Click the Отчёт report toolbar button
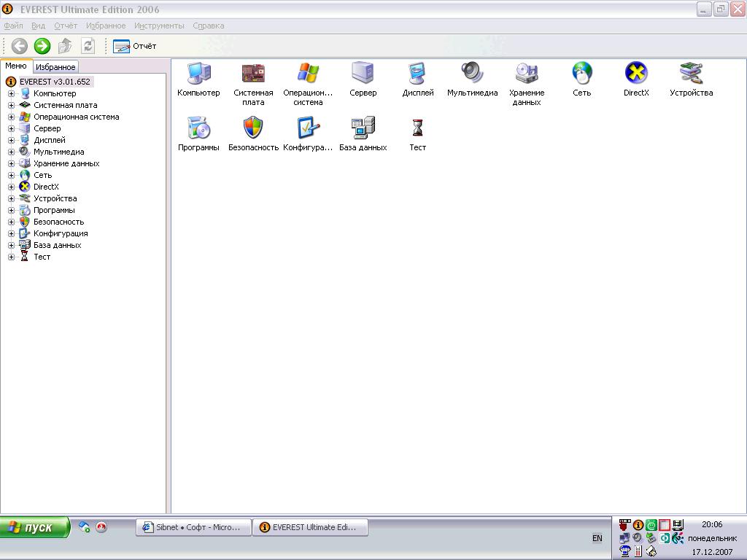 (134, 46)
